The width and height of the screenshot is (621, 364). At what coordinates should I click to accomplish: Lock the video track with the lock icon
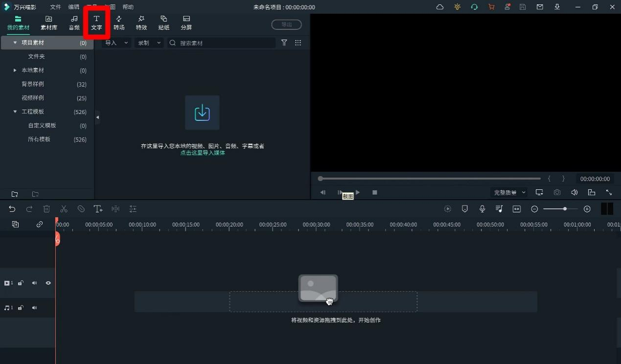pyautogui.click(x=20, y=283)
